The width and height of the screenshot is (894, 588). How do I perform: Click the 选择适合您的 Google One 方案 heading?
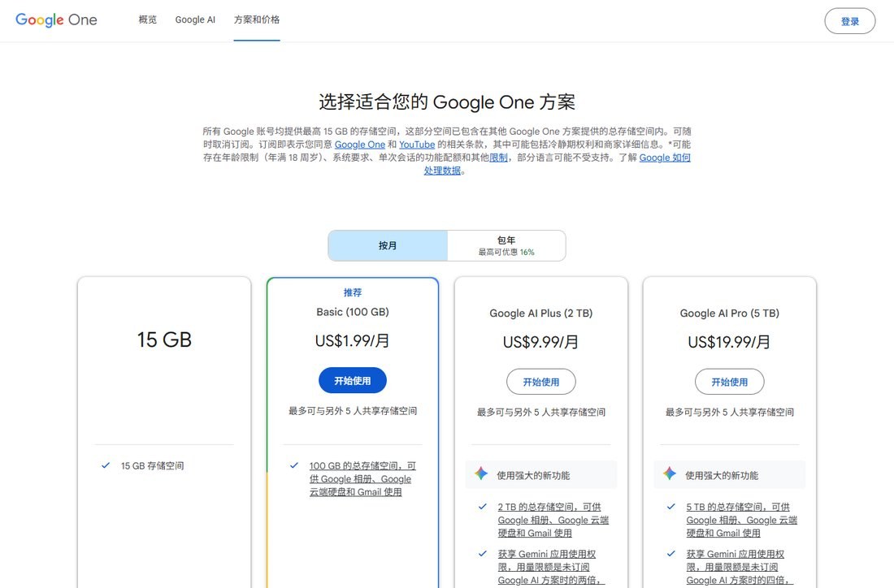click(x=447, y=102)
